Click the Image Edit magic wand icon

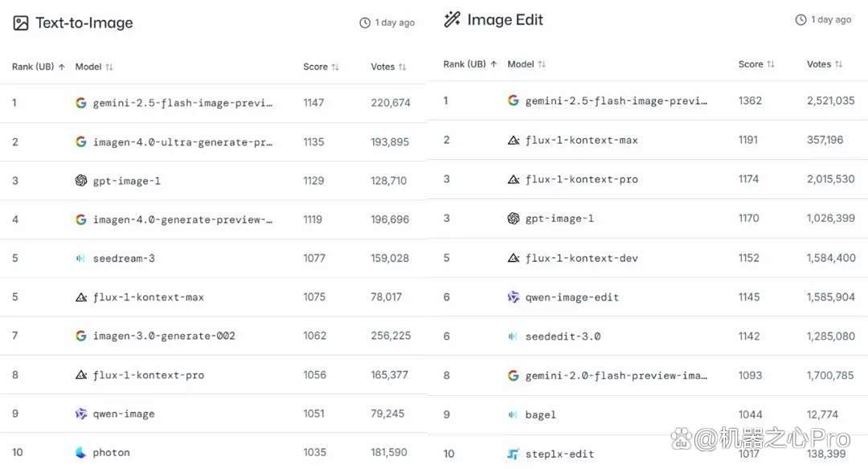[x=452, y=19]
